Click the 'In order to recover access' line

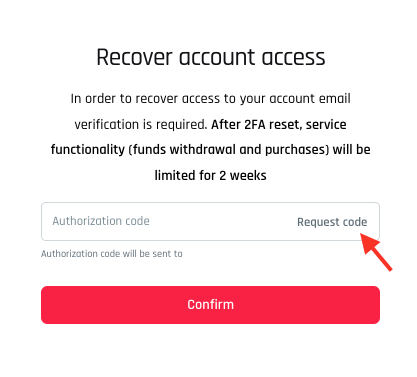point(210,99)
